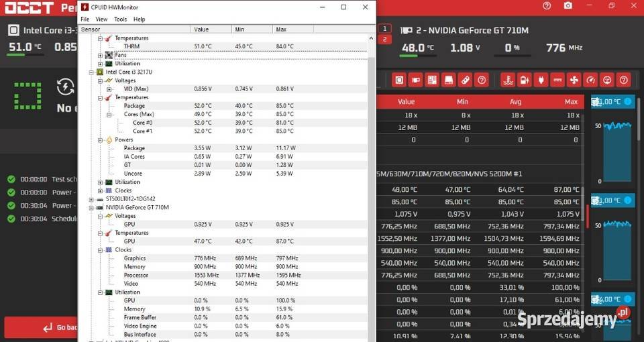The image size is (644, 342).
Task: Collapse the Intel Core i3 3217U node
Action: pos(92,72)
